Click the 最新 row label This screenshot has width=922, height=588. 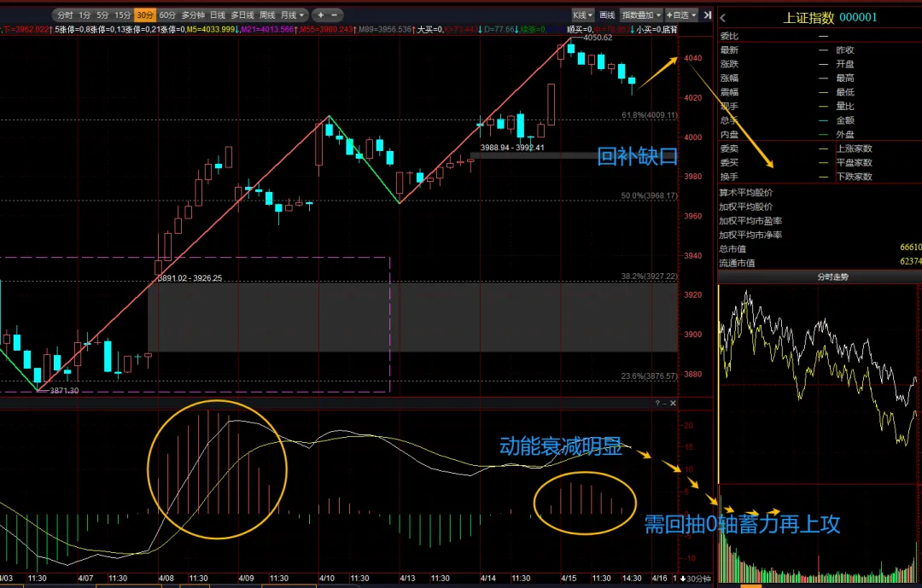(729, 50)
